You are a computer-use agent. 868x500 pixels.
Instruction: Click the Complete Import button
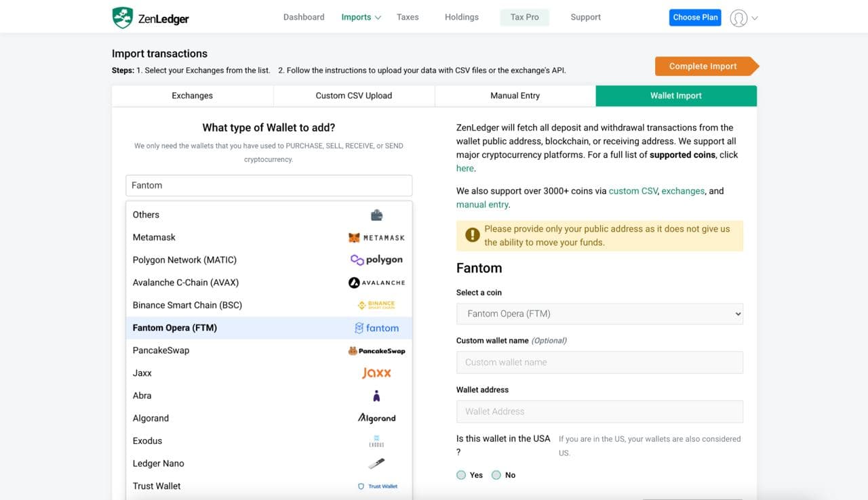tap(707, 66)
